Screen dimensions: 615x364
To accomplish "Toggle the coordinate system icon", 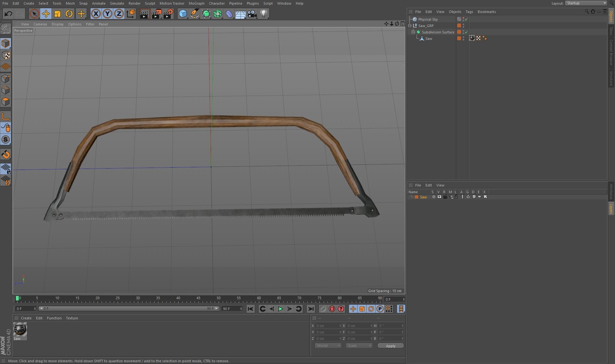I will pyautogui.click(x=131, y=14).
